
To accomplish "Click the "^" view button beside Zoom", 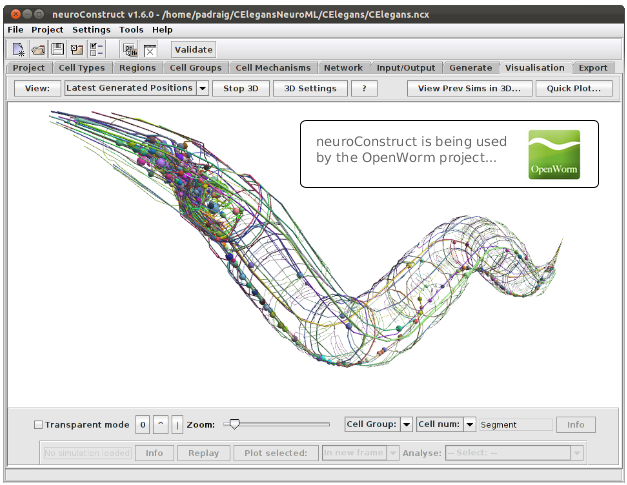I will point(161,425).
